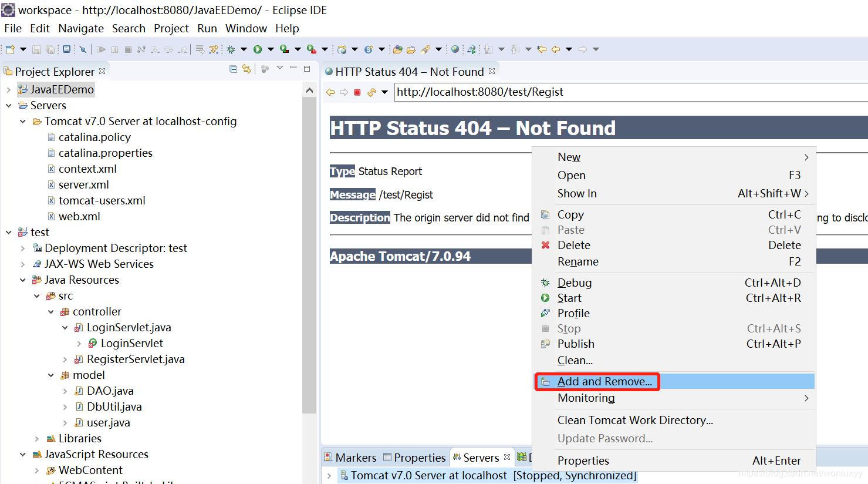868x484 pixels.
Task: Click the browser Back arrow button
Action: [330, 92]
